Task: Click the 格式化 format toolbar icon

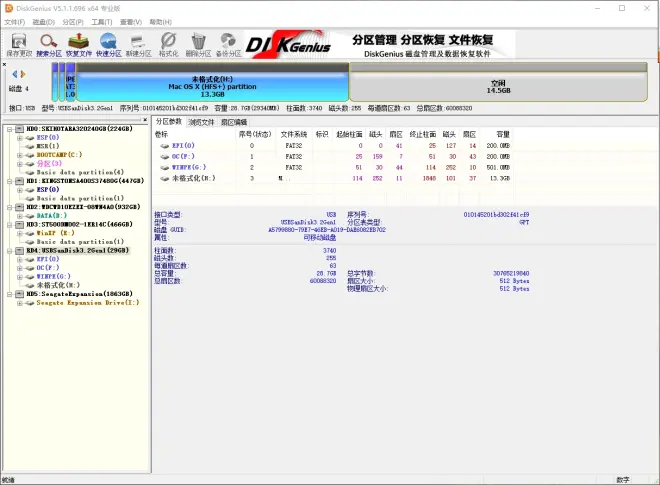Action: (x=168, y=45)
